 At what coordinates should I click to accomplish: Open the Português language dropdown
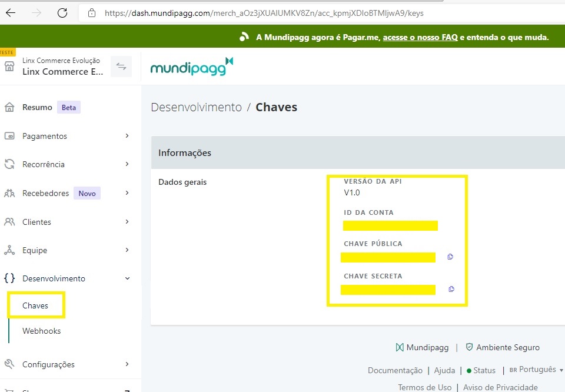(x=536, y=370)
